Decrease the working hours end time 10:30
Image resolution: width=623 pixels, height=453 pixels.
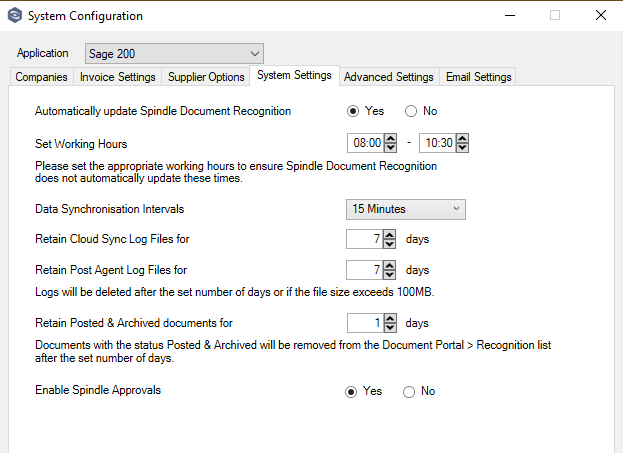(462, 147)
